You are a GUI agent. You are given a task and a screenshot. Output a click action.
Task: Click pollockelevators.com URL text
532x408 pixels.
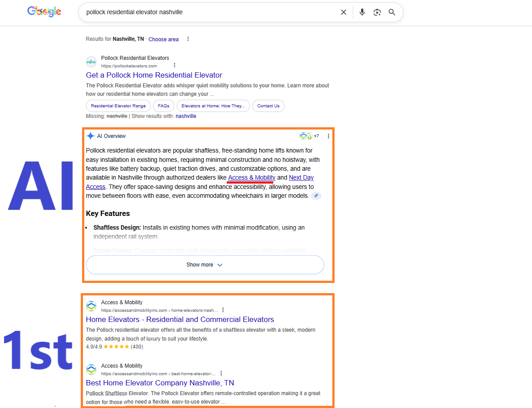(129, 66)
